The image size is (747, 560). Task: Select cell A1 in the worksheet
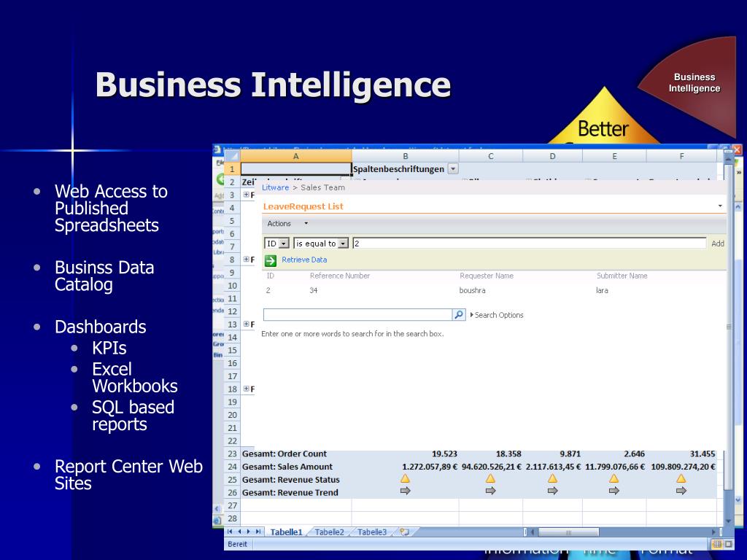(296, 169)
